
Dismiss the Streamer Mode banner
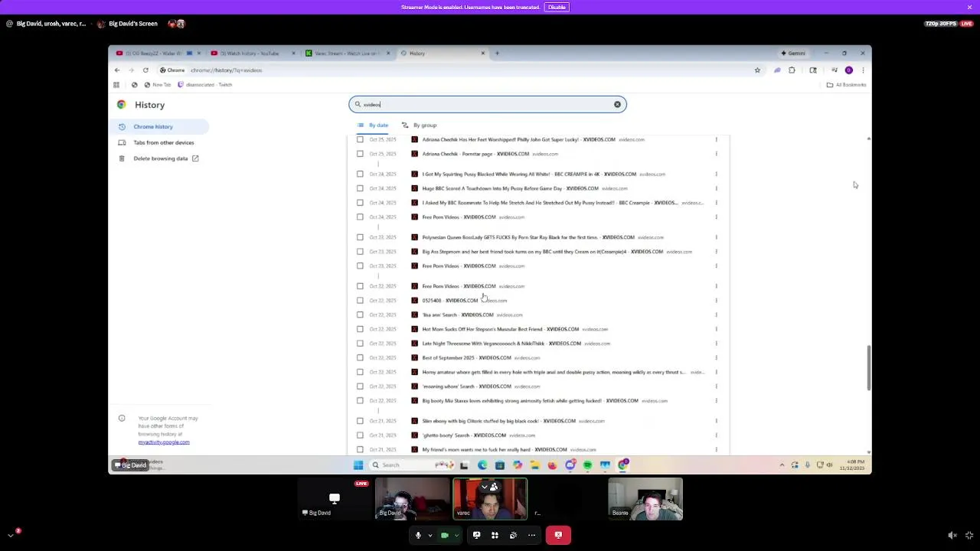[969, 8]
